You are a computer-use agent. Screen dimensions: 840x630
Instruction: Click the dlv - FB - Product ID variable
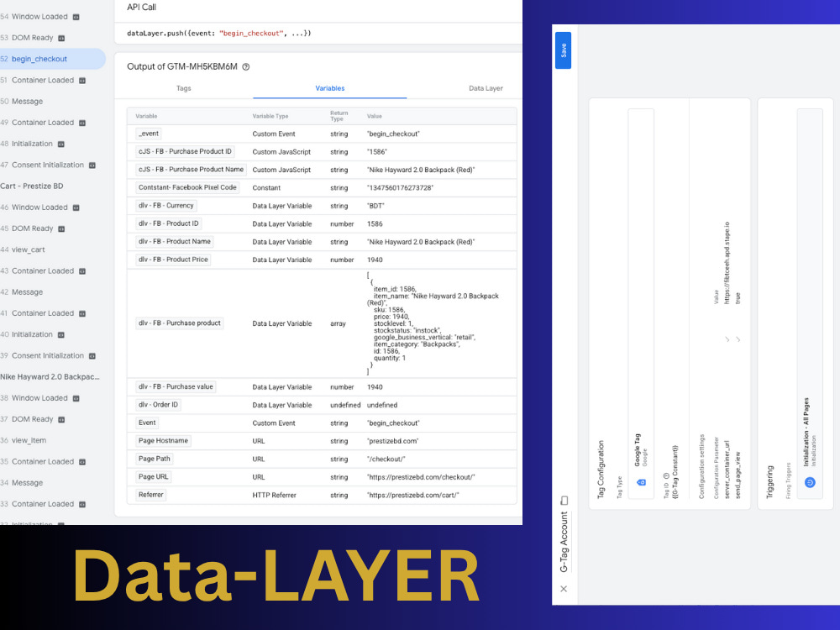click(168, 223)
